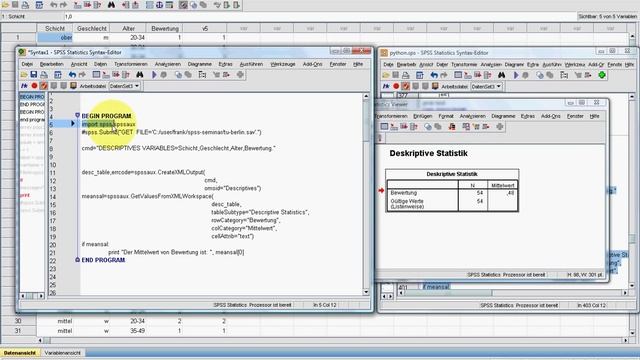
Task: Click import spss code line
Action: click(109, 124)
